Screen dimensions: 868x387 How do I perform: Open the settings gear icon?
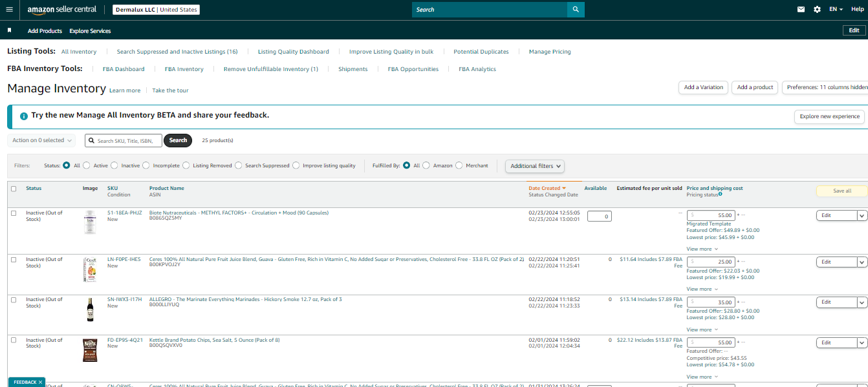coord(817,10)
